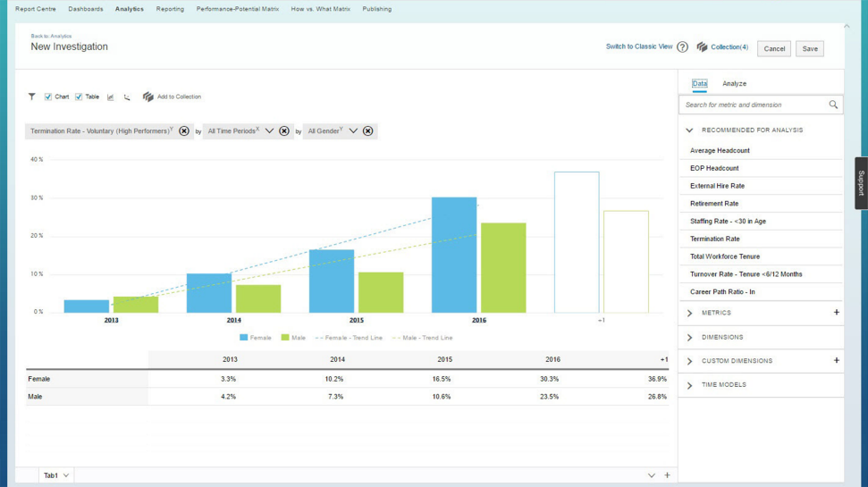Remove the All Time Periods chip
Image resolution: width=868 pixels, height=487 pixels.
(284, 131)
